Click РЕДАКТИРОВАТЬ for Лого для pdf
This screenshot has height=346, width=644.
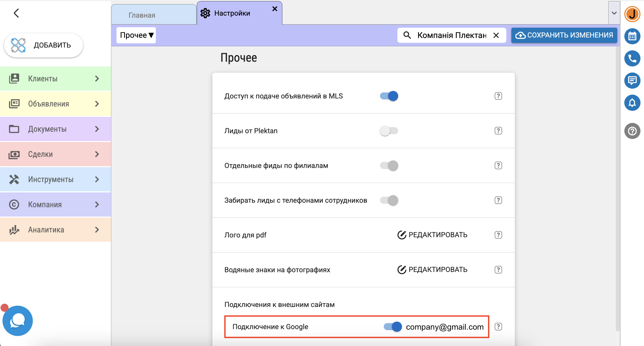pyautogui.click(x=432, y=235)
